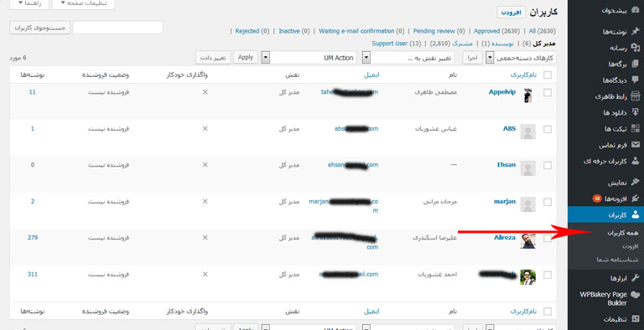The height and width of the screenshot is (330, 644).
Task: Click the user search input field
Action: (x=118, y=28)
